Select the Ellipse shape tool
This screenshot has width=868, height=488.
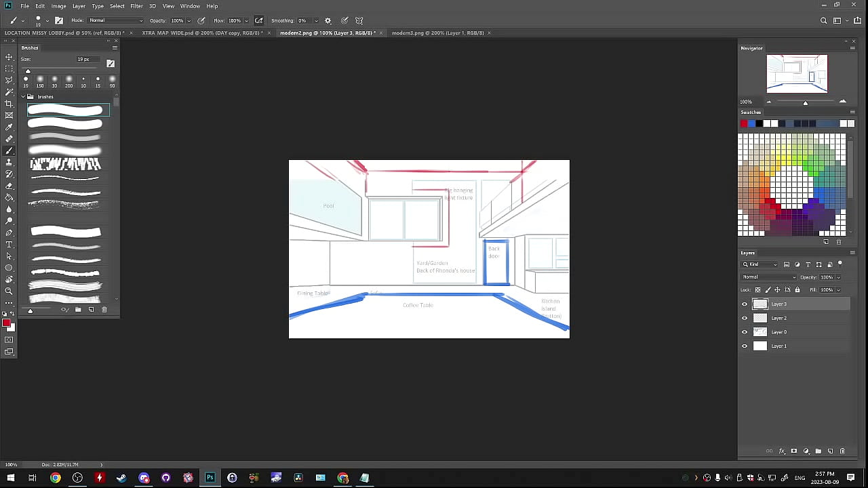tap(9, 268)
